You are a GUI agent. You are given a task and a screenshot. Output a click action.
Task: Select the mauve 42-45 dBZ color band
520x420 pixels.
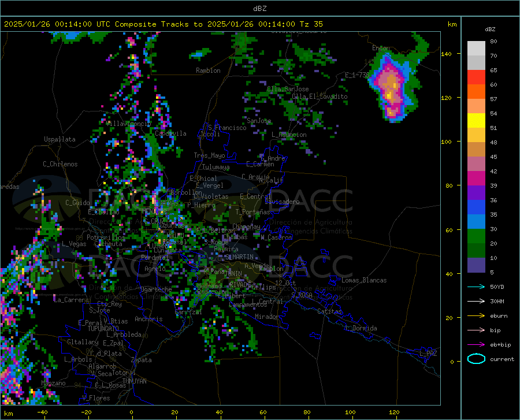coord(476,164)
